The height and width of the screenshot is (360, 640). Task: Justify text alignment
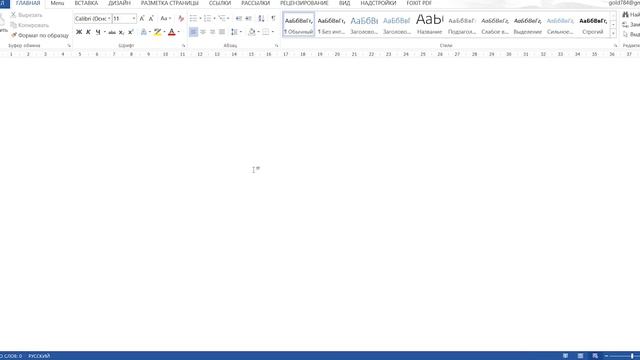(222, 32)
